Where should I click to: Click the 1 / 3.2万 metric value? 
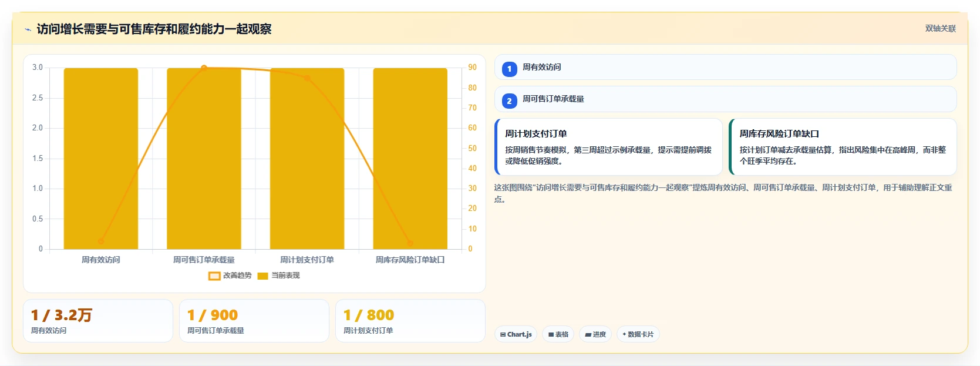click(x=62, y=315)
